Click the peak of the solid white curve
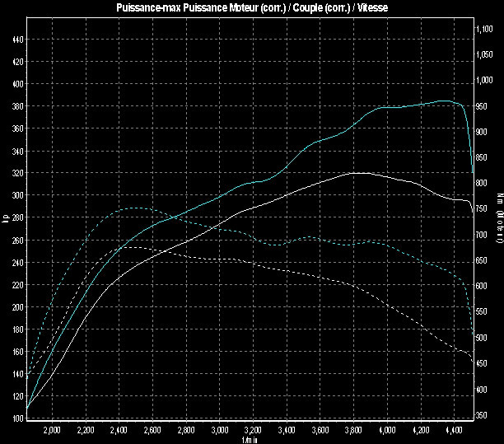Image resolution: width=504 pixels, height=444 pixels. [x=356, y=173]
